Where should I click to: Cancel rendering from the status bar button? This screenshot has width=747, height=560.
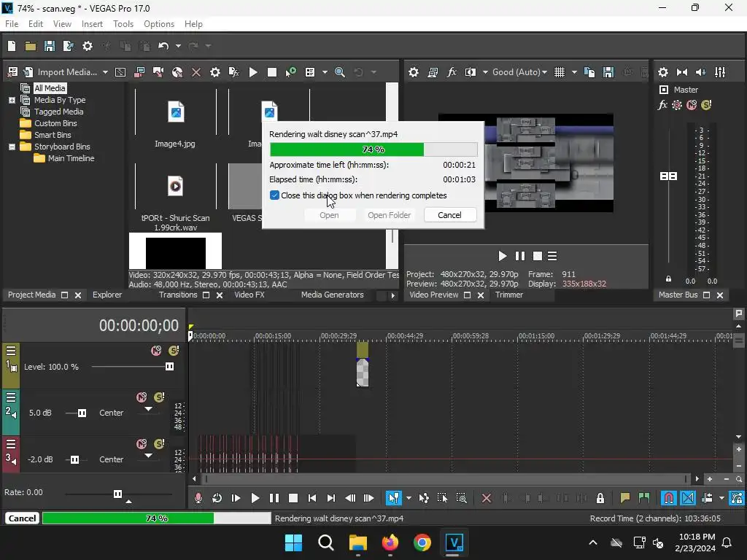click(22, 518)
